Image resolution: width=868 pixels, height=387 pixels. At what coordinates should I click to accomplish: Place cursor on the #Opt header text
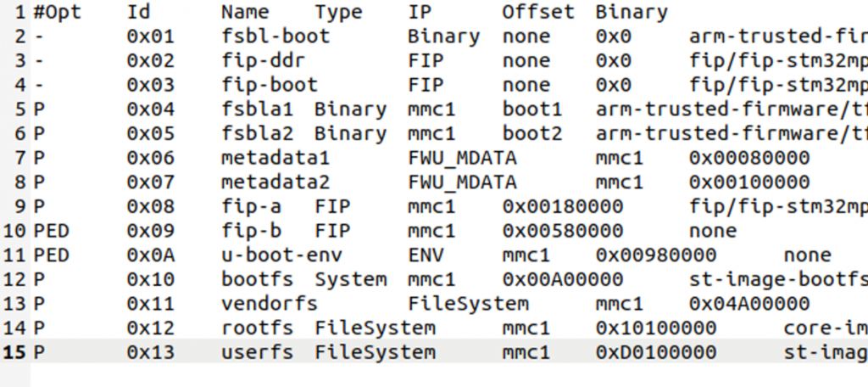point(58,12)
